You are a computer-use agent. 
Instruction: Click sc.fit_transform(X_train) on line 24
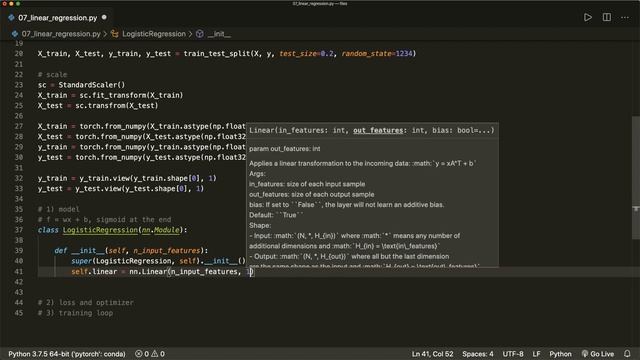coord(131,95)
